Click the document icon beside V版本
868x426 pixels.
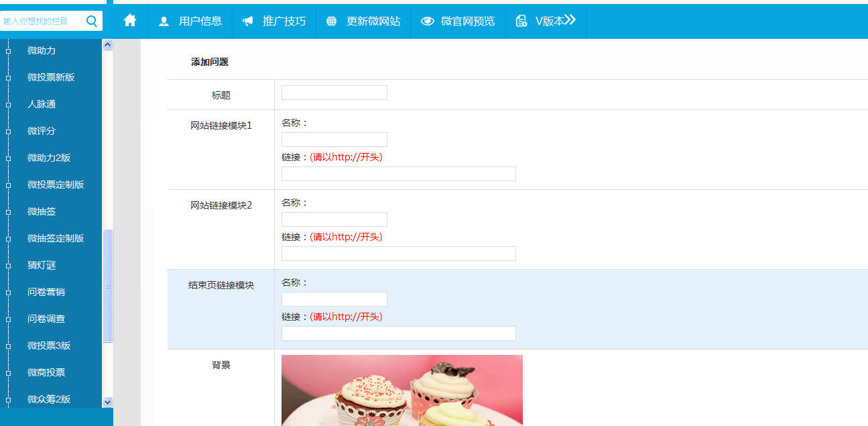[x=521, y=21]
